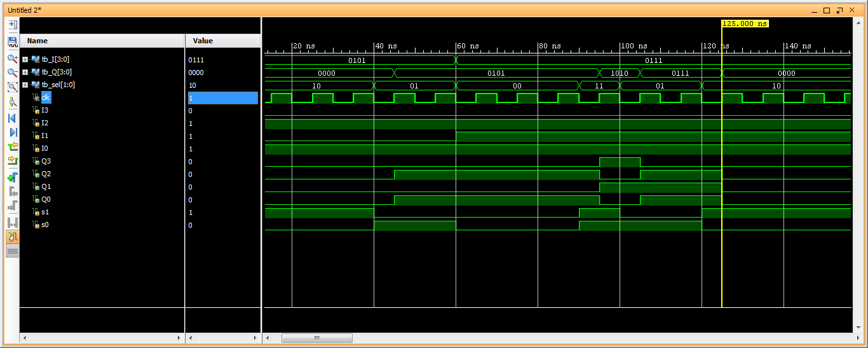Click the Zoom Fit icon

pos(12,87)
